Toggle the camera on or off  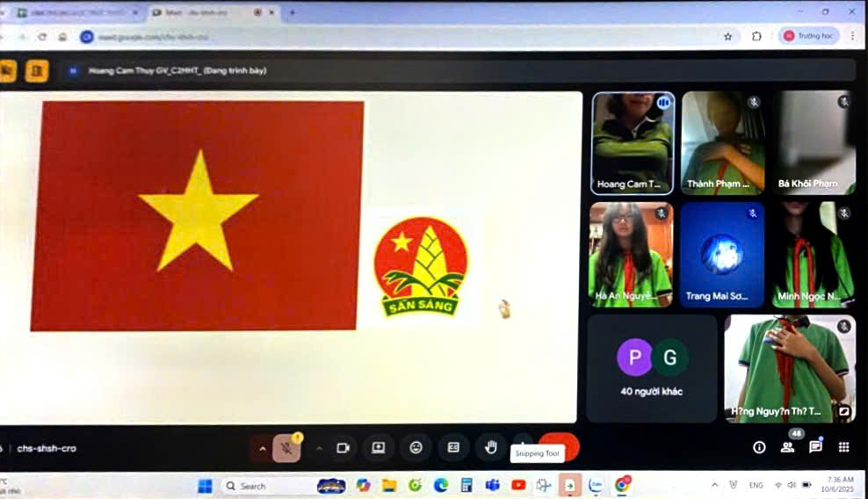pos(343,448)
